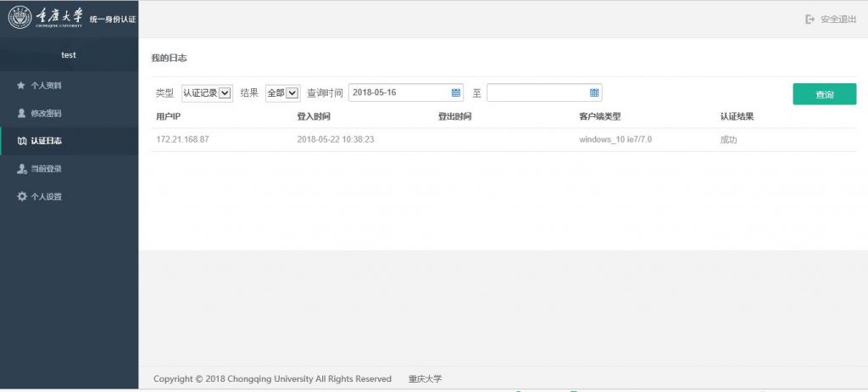Focus the start date field 2018-05-16
868x392 pixels.
click(x=398, y=92)
